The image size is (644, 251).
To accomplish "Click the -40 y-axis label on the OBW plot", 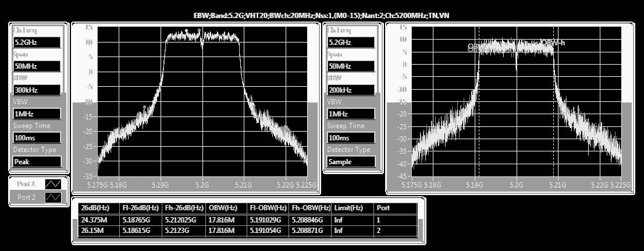I will (402, 164).
